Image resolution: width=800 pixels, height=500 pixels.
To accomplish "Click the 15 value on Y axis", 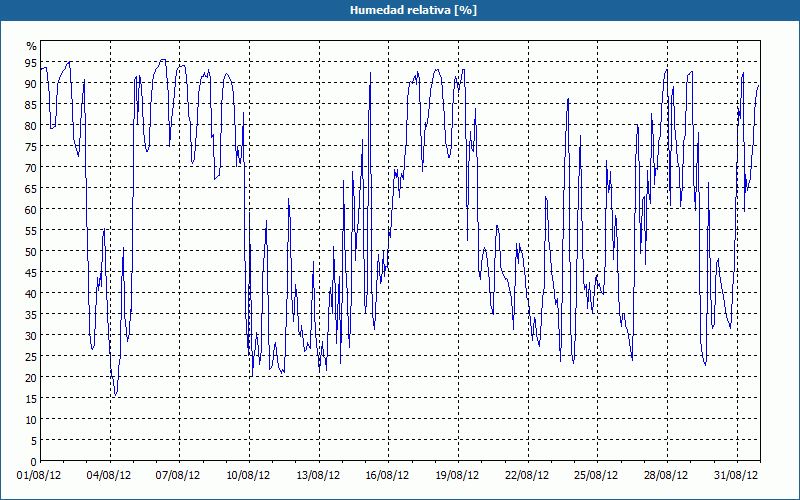I will tap(31, 398).
